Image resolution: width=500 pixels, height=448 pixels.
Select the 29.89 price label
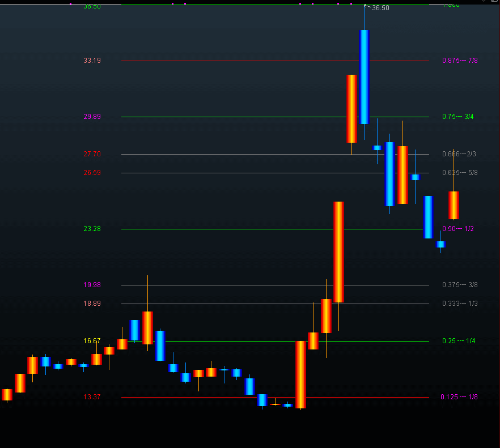(92, 117)
